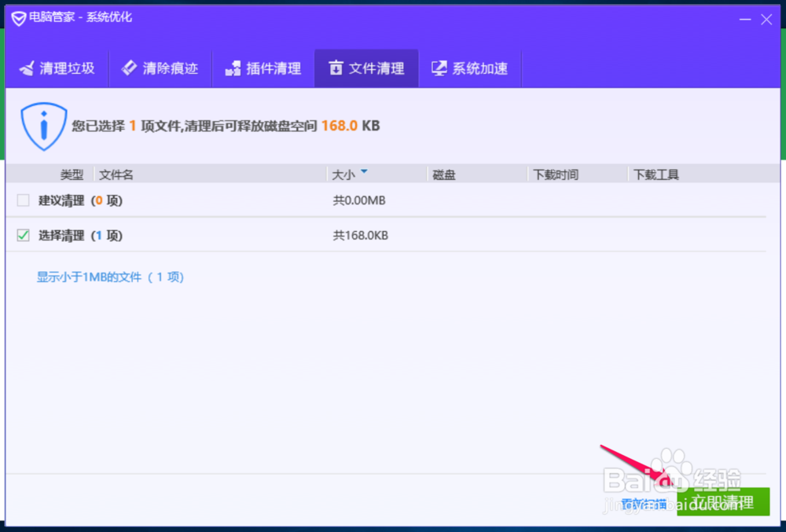Click the file icon on 文件清理 tab
Screen dimensions: 786x532
338,68
